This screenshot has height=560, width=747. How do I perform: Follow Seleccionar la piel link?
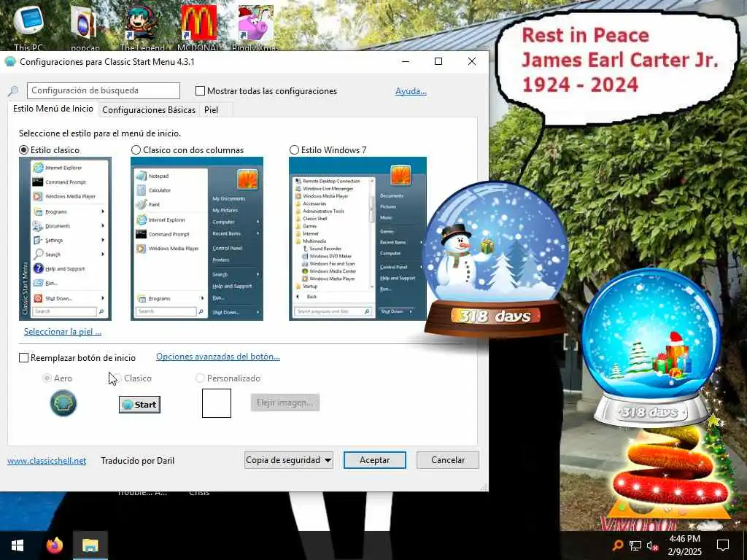point(63,332)
